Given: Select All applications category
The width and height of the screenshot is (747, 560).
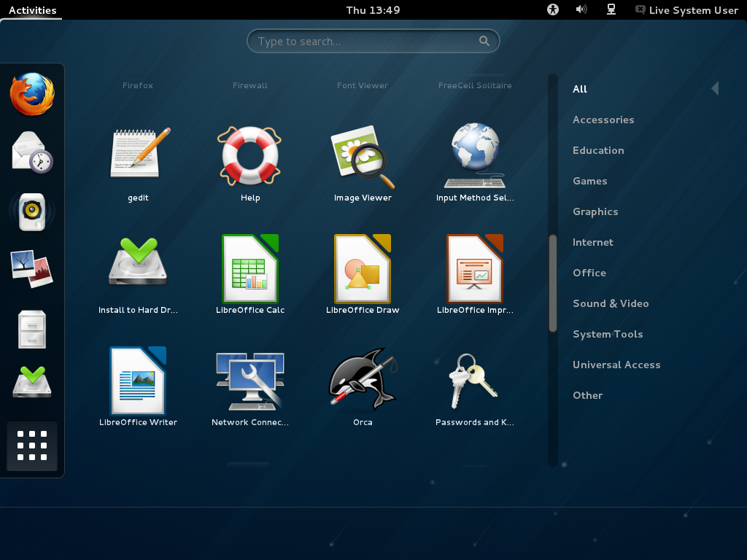Looking at the screenshot, I should [x=580, y=89].
